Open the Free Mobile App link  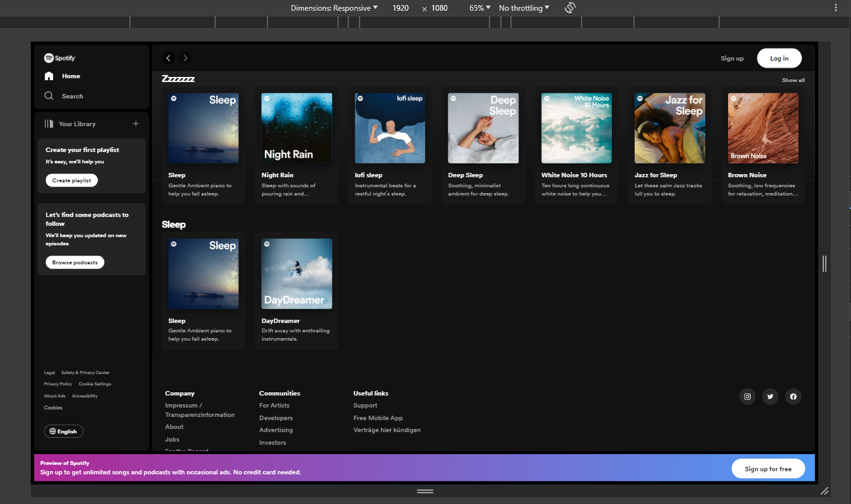click(x=378, y=418)
